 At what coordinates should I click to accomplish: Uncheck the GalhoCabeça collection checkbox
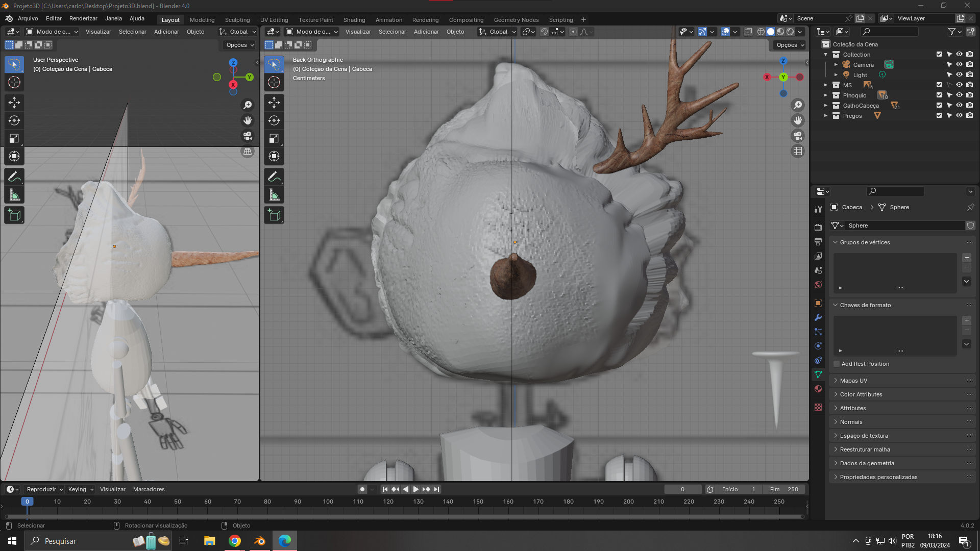(x=939, y=106)
